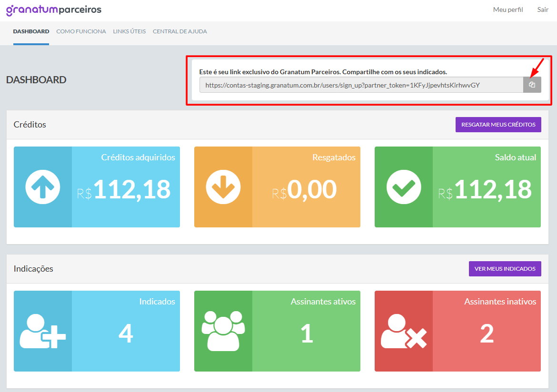The height and width of the screenshot is (392, 557).
Task: Click Sair to log out
Action: click(x=543, y=10)
